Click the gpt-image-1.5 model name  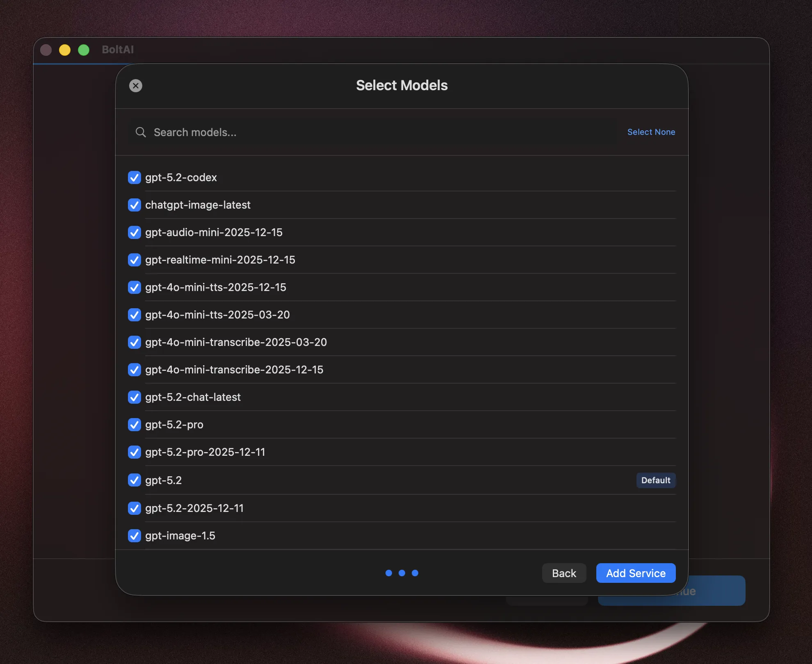click(x=180, y=536)
